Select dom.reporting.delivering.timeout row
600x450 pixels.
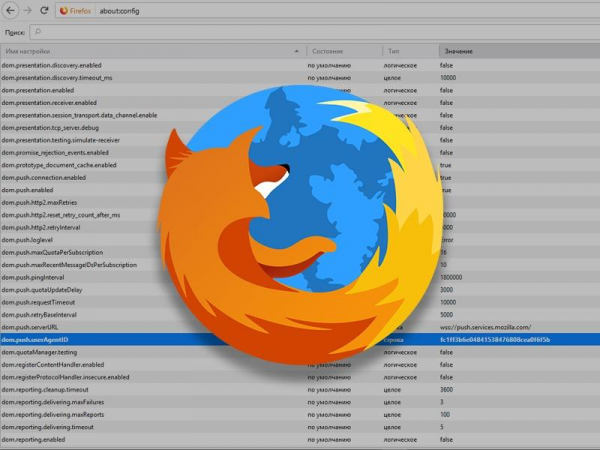click(x=300, y=427)
